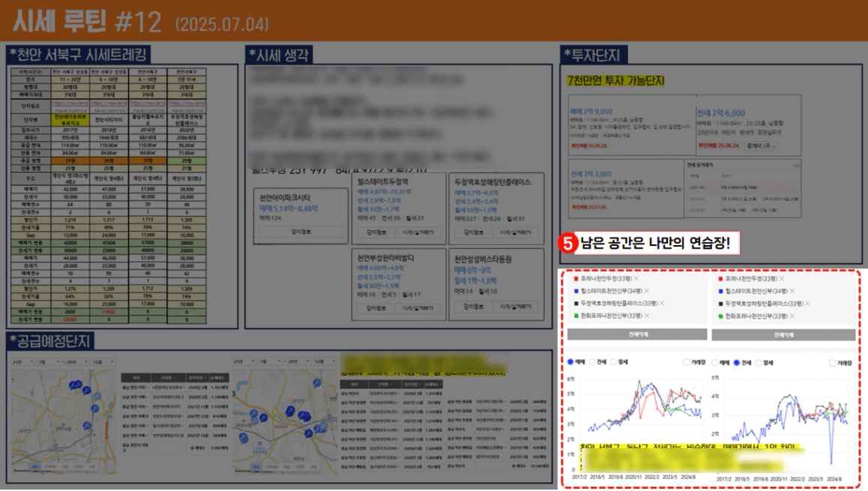Screen dimensions: 868x491
Task: Remove 한화포레나천안신부 from the right chart list
Action: coord(792,317)
